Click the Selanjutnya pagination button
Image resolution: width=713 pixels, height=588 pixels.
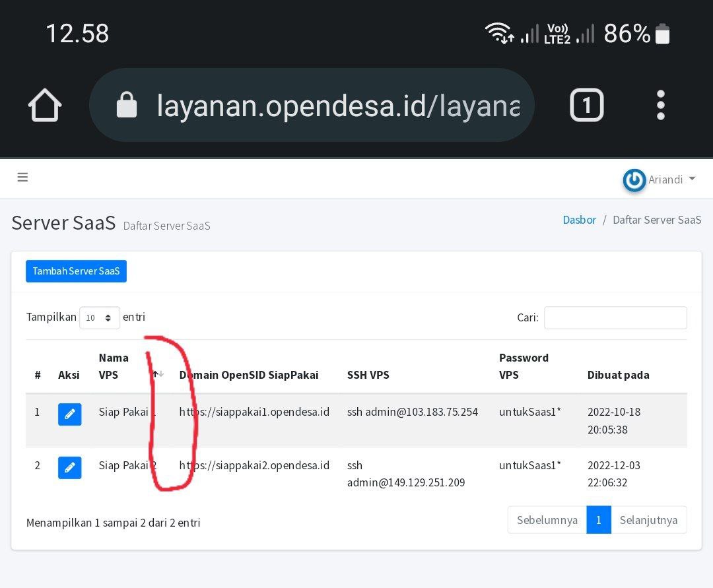tap(648, 520)
